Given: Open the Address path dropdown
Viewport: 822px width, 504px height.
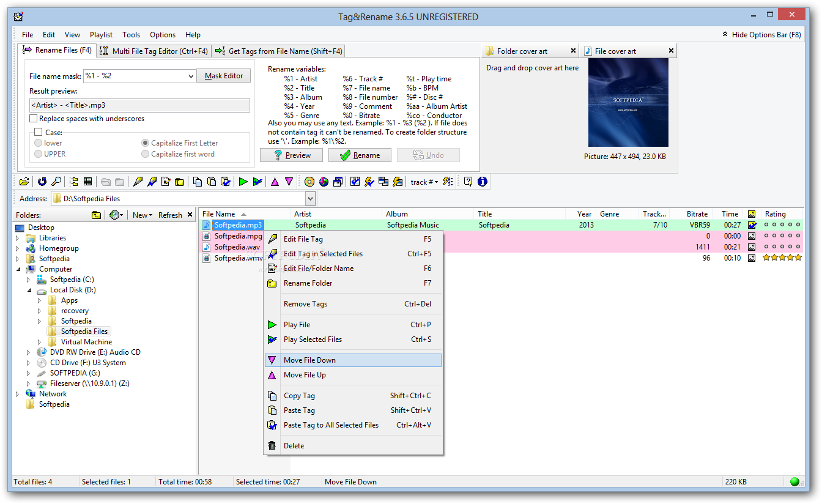Looking at the screenshot, I should pos(310,199).
